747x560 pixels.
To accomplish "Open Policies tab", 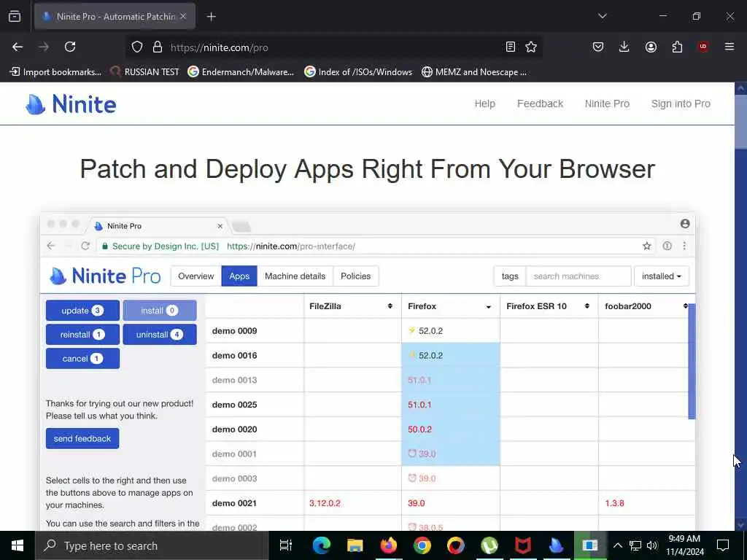I will pyautogui.click(x=355, y=276).
